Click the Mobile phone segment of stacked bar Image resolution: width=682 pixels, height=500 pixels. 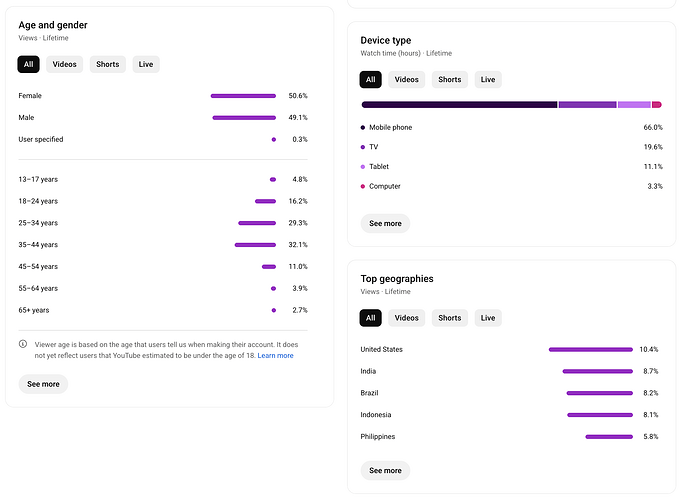point(459,104)
